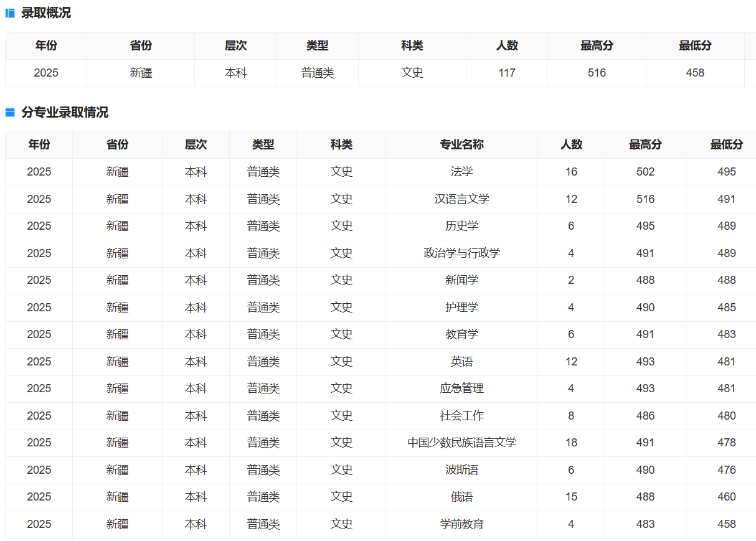
Task: Select the major name 学前教育
Action: 461,524
